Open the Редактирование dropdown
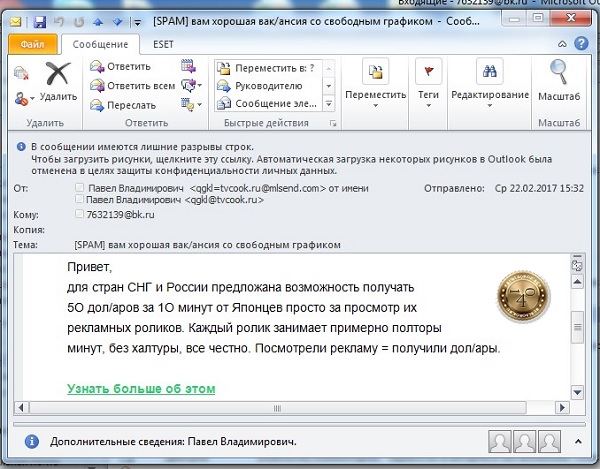This screenshot has width=600, height=469. 490,98
